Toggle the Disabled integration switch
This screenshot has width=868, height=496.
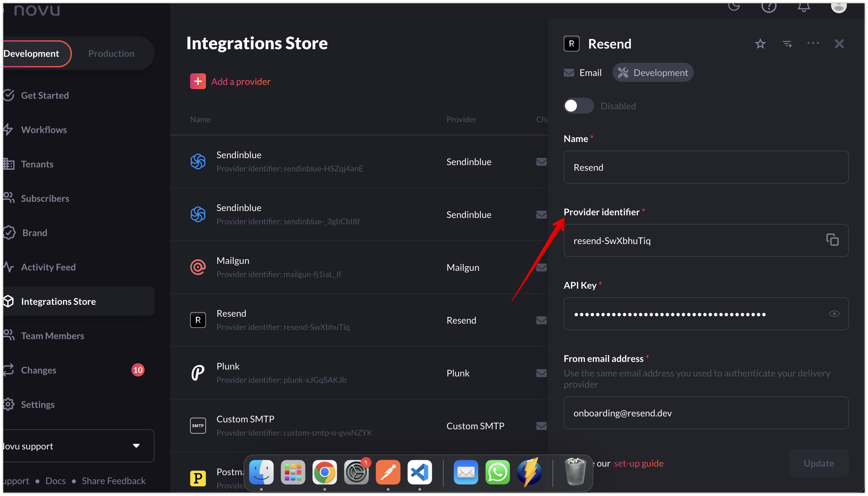578,106
